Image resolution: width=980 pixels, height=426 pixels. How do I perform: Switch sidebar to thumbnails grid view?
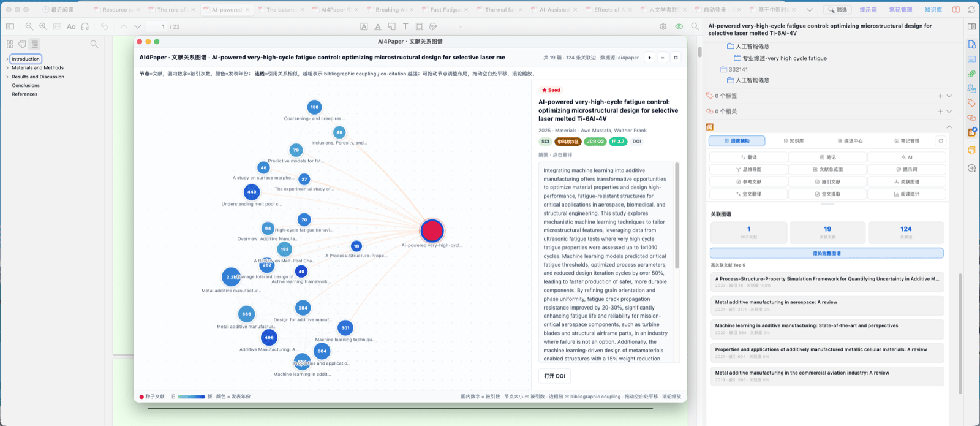pos(10,44)
